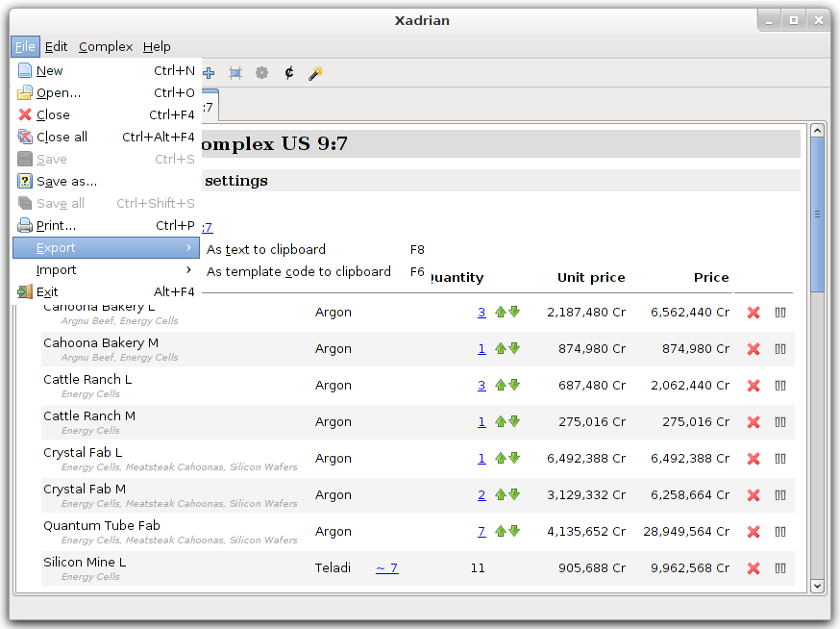Remove Cattle Ranch L with red X
The image size is (840, 629).
(x=754, y=386)
